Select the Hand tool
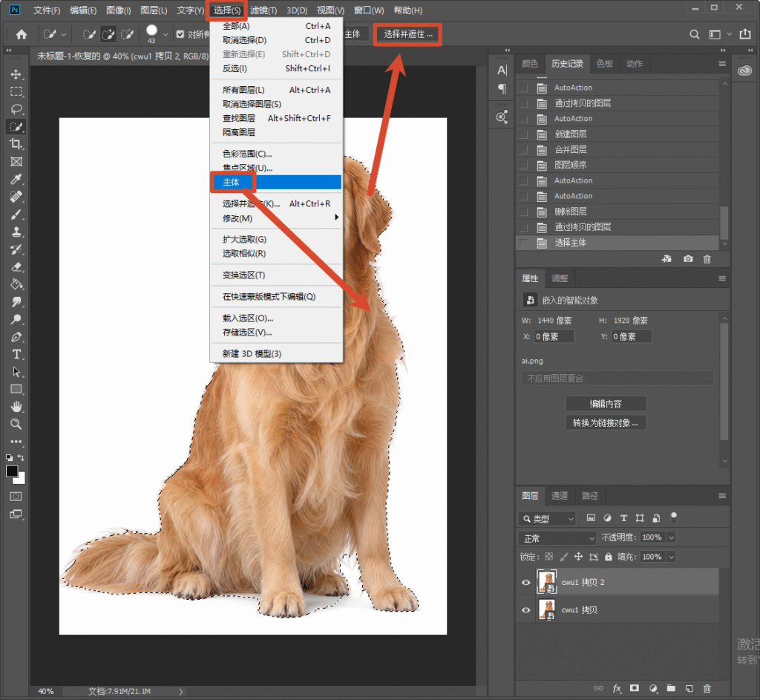Screen dimensions: 760x700 point(16,407)
